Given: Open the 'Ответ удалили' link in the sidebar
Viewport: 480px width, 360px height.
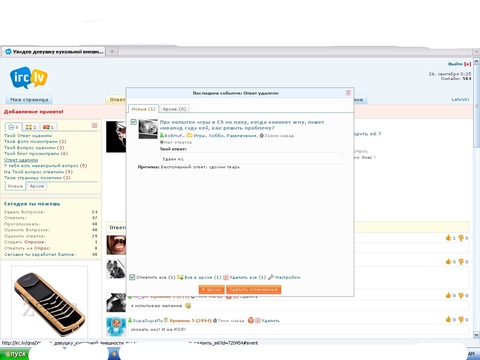Looking at the screenshot, I should click(21, 160).
